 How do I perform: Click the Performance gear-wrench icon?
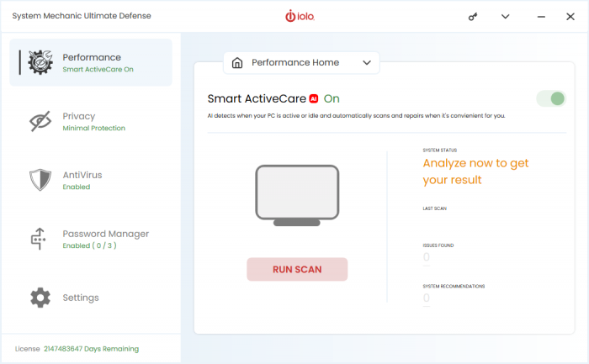click(x=40, y=62)
